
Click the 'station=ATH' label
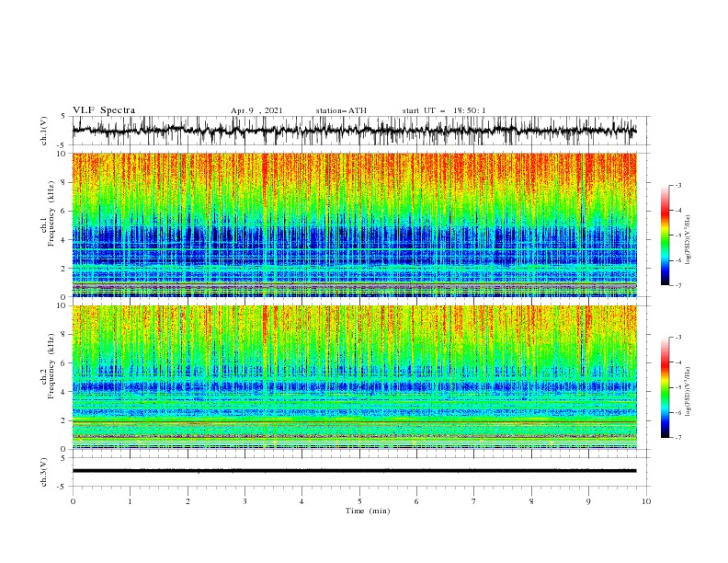click(341, 110)
